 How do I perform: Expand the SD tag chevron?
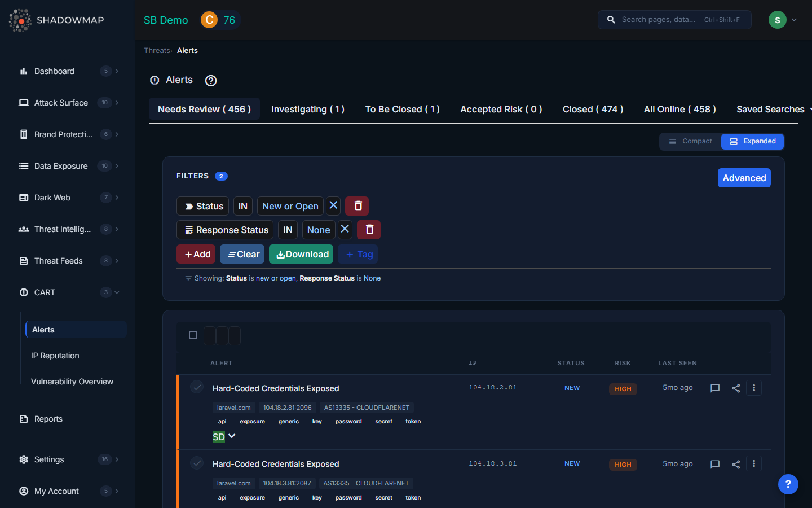[232, 436]
